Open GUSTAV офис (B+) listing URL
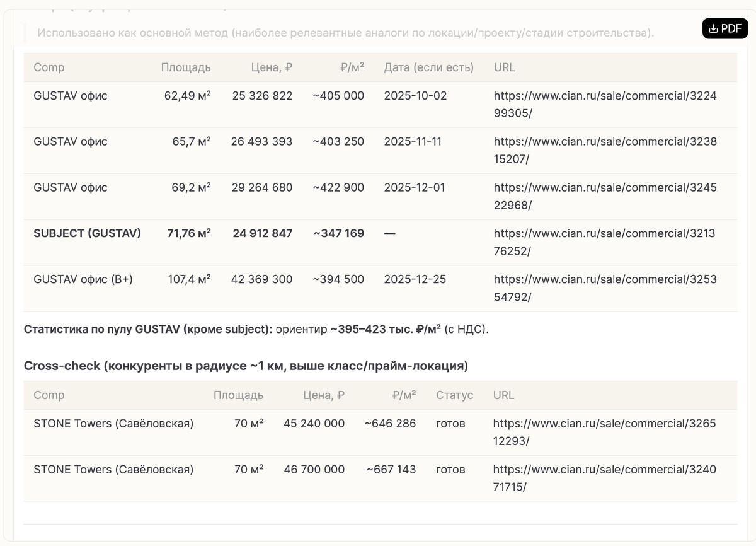This screenshot has height=546, width=756. [x=605, y=288]
